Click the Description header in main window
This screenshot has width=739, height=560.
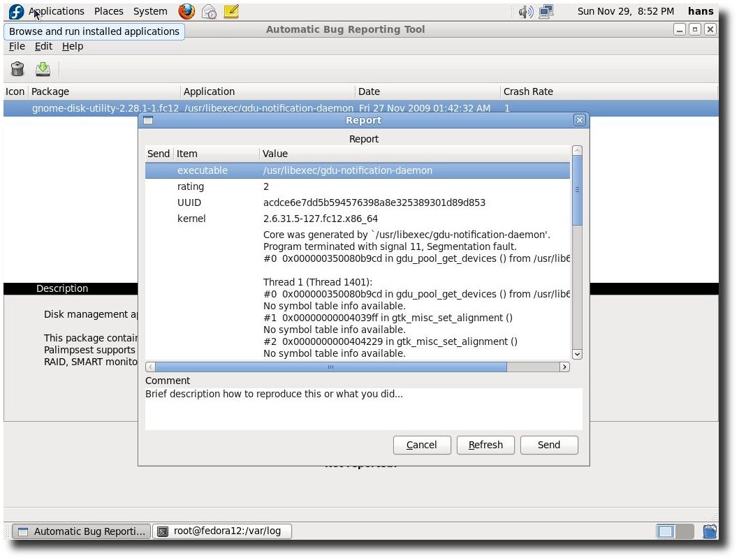coord(62,288)
